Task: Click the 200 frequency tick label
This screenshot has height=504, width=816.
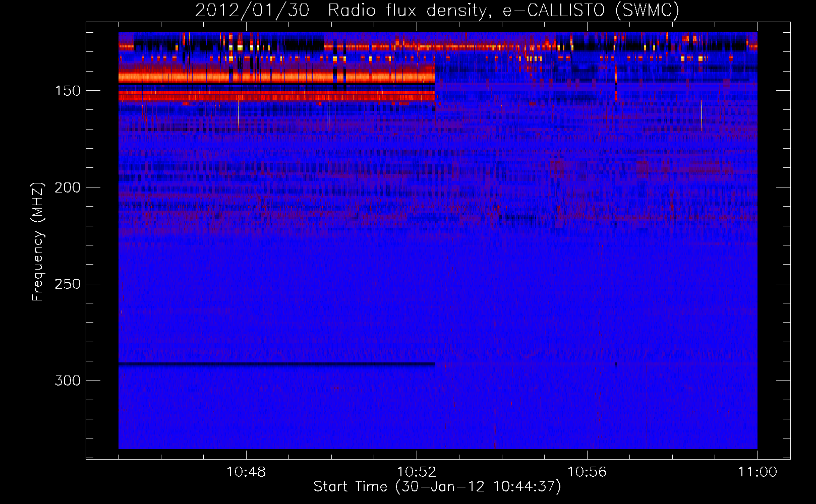Action: point(68,187)
